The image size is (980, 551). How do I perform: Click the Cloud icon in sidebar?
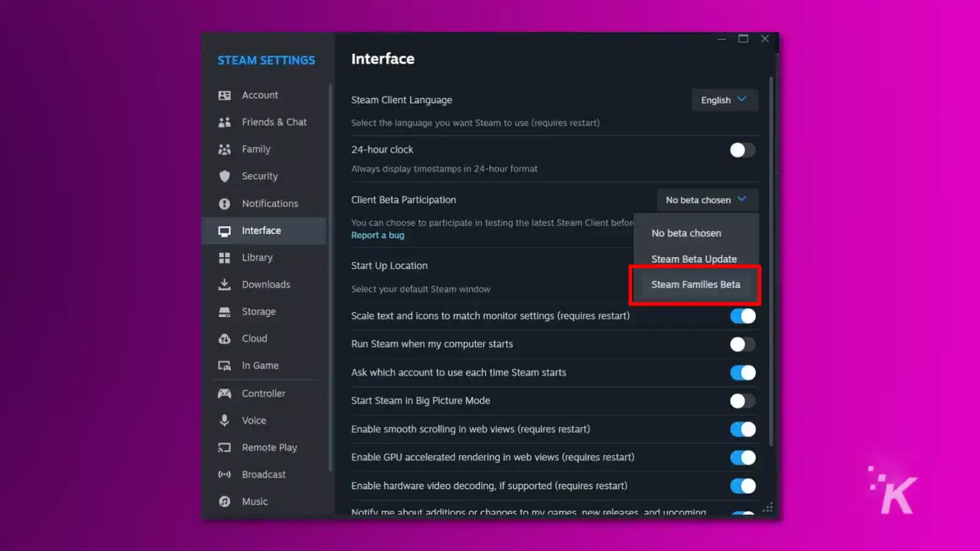pyautogui.click(x=225, y=339)
